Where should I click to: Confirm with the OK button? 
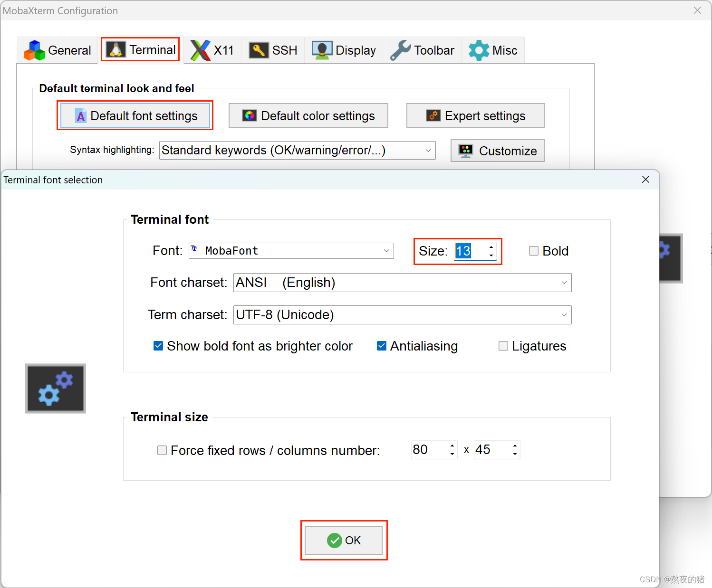[344, 540]
